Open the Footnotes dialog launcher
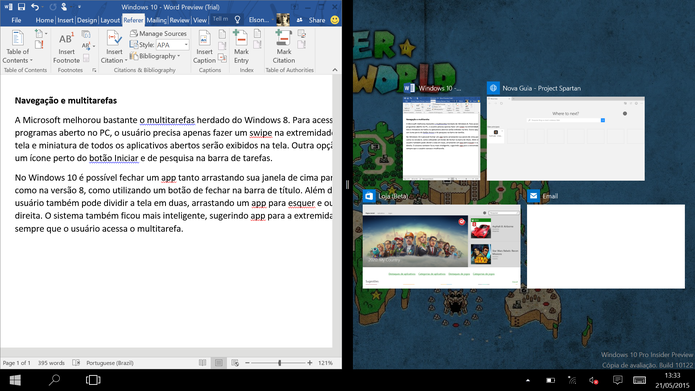Viewport: 695px width, 391px height. pyautogui.click(x=94, y=70)
